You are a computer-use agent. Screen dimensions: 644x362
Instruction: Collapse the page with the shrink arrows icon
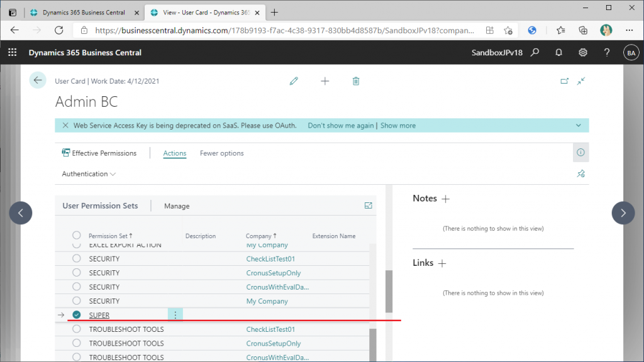click(580, 81)
